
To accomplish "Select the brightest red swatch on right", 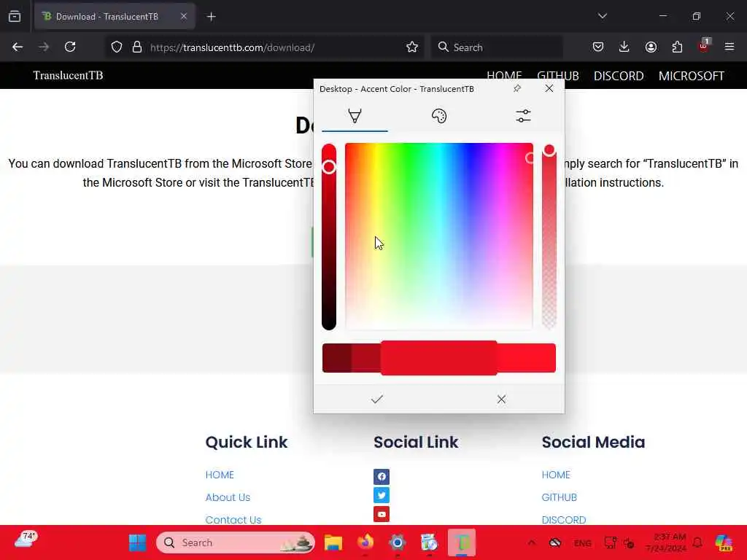I will coord(527,358).
